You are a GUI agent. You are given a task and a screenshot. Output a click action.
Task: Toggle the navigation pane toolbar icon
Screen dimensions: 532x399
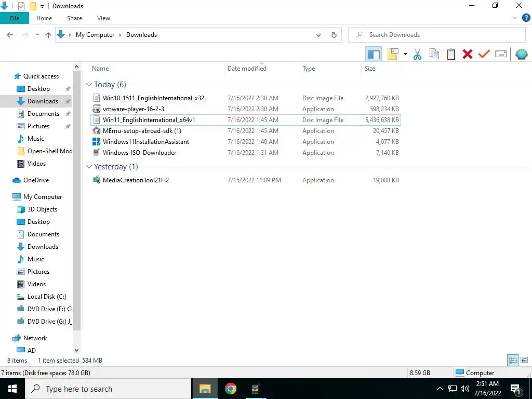click(x=374, y=54)
